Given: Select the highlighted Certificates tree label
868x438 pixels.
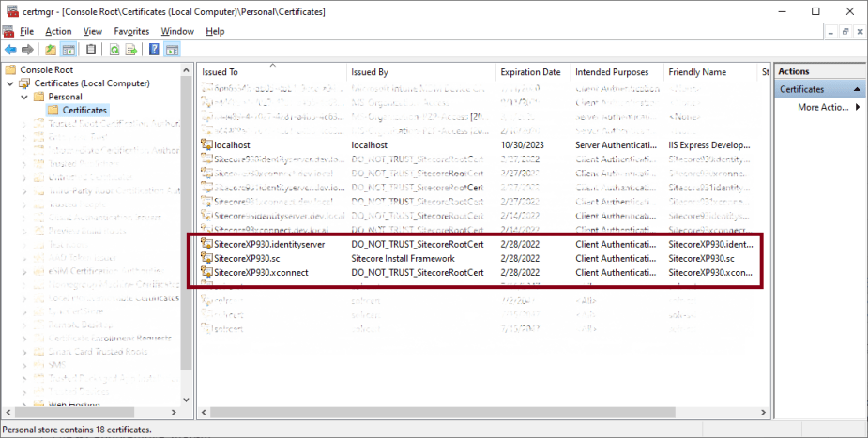Looking at the screenshot, I should pos(84,110).
